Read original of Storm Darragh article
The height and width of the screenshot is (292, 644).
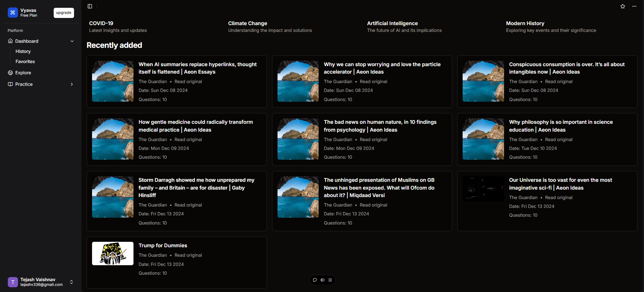click(x=188, y=205)
